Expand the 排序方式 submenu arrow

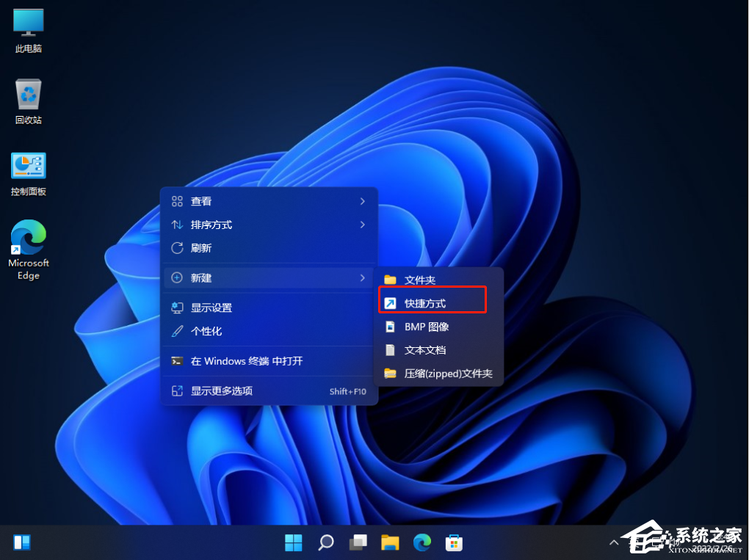click(x=362, y=225)
